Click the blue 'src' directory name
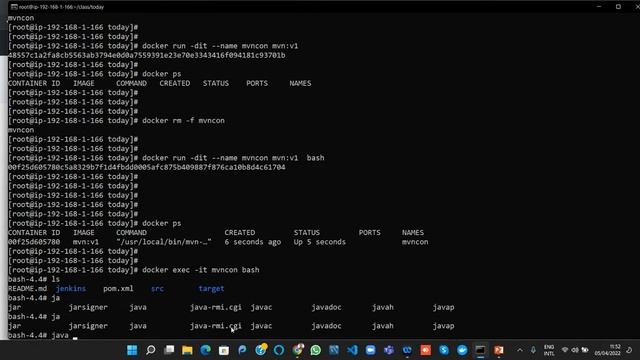The width and height of the screenshot is (640, 360). 157,289
